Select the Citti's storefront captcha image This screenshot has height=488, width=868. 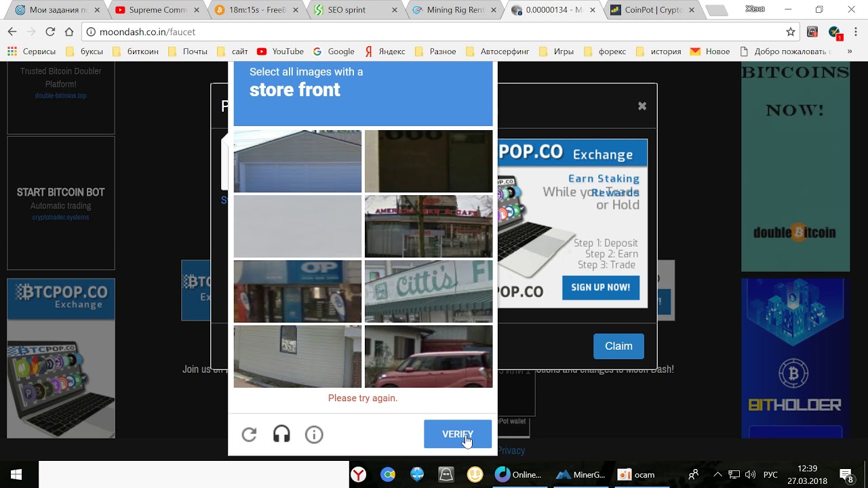429,291
